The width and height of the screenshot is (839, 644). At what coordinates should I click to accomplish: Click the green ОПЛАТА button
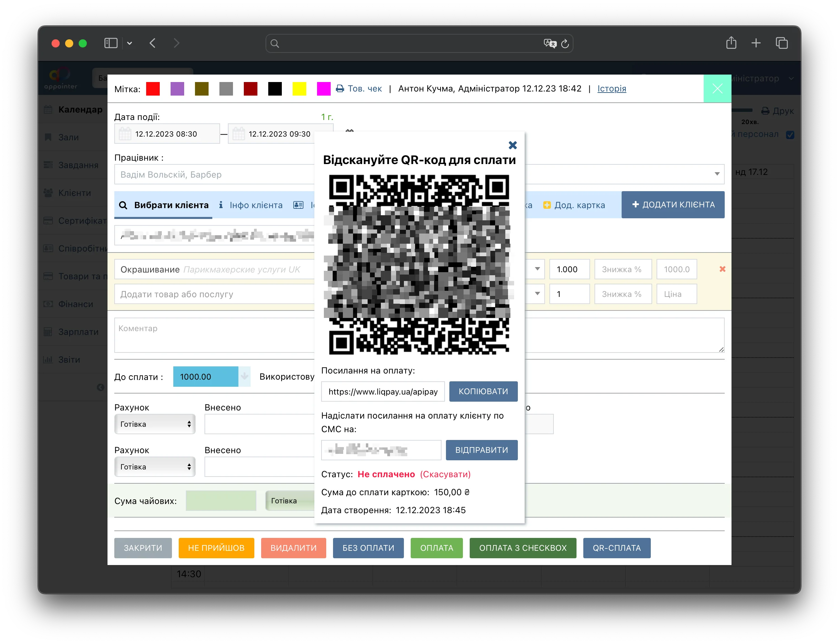pos(436,548)
